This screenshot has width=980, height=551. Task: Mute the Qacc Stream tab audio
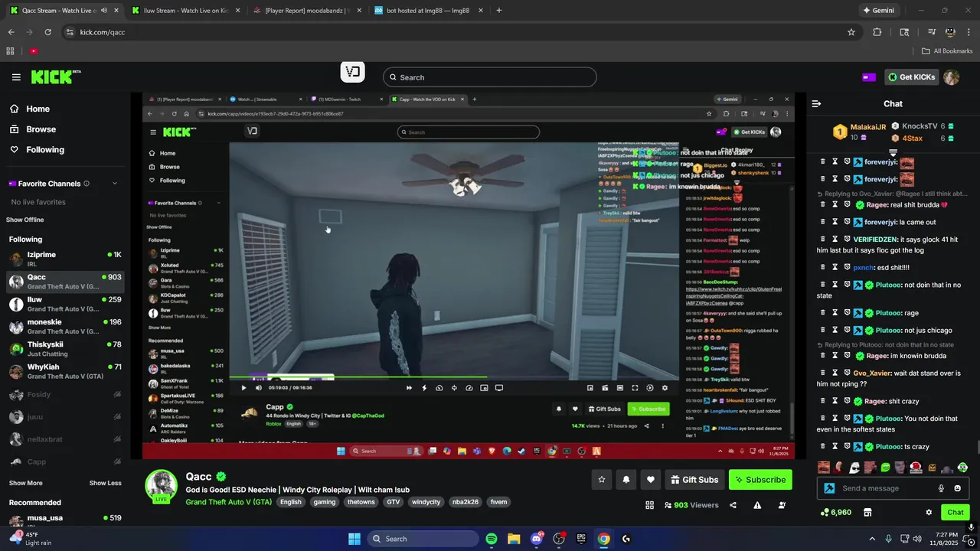(104, 11)
